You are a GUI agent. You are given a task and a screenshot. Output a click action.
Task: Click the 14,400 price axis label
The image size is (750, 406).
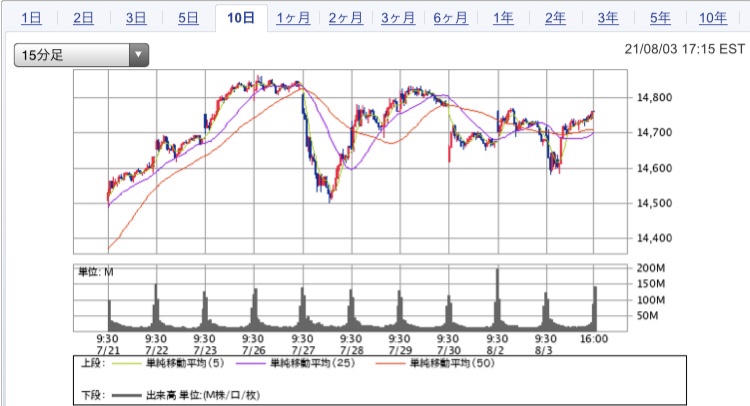pyautogui.click(x=654, y=238)
